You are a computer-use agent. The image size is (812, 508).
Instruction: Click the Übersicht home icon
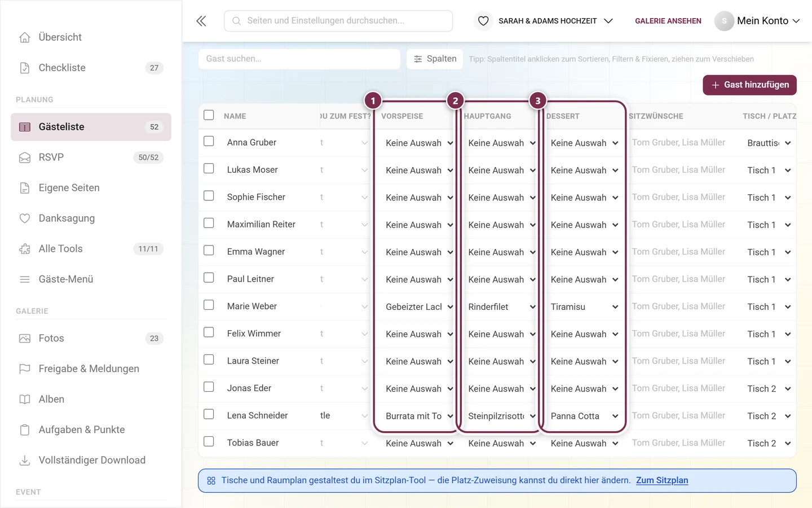[25, 37]
